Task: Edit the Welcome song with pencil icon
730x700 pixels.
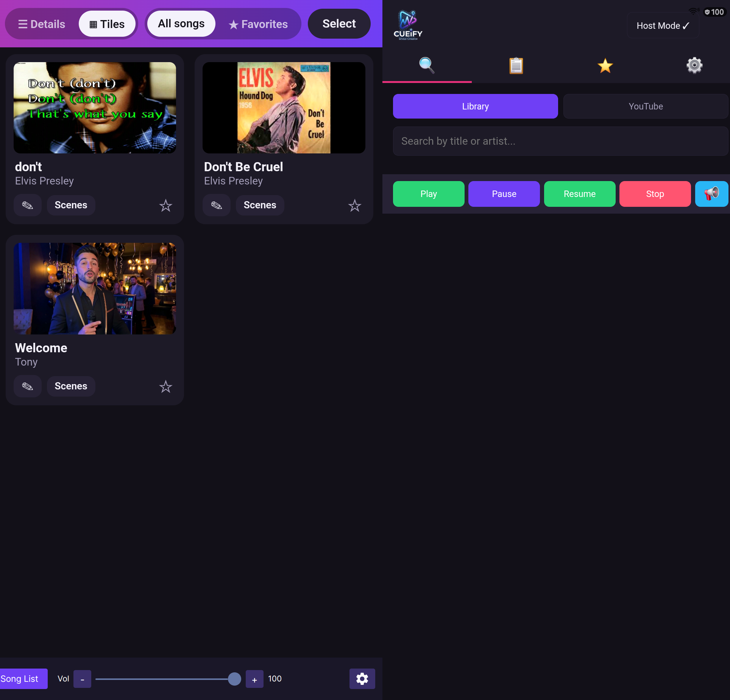Action: click(28, 386)
